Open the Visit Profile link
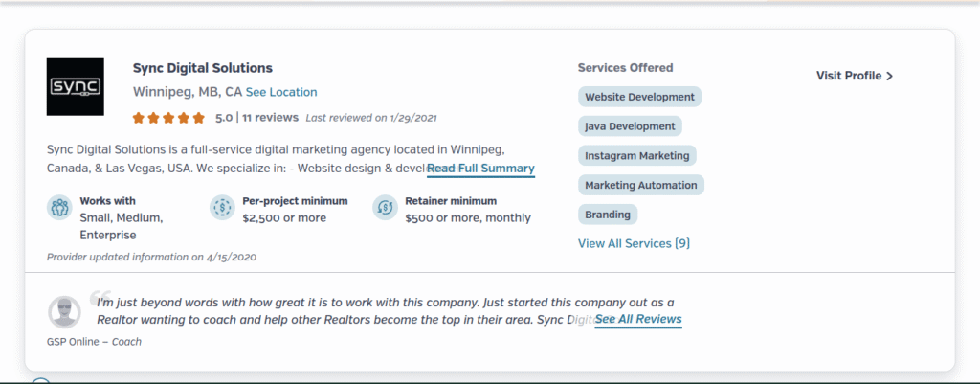 849,76
